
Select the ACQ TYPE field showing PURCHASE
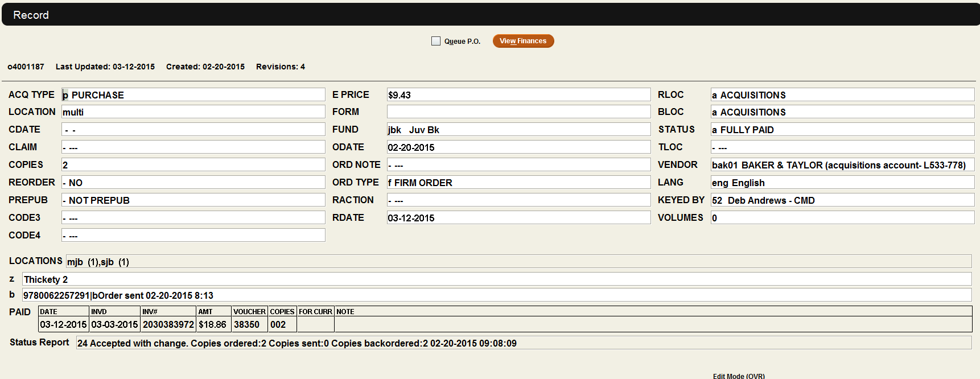coord(193,94)
